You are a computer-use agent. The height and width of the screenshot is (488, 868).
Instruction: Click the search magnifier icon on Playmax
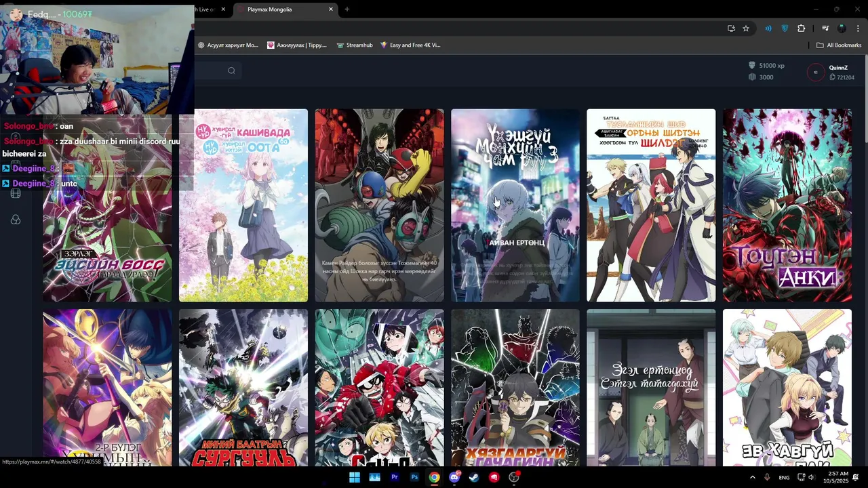(x=231, y=70)
